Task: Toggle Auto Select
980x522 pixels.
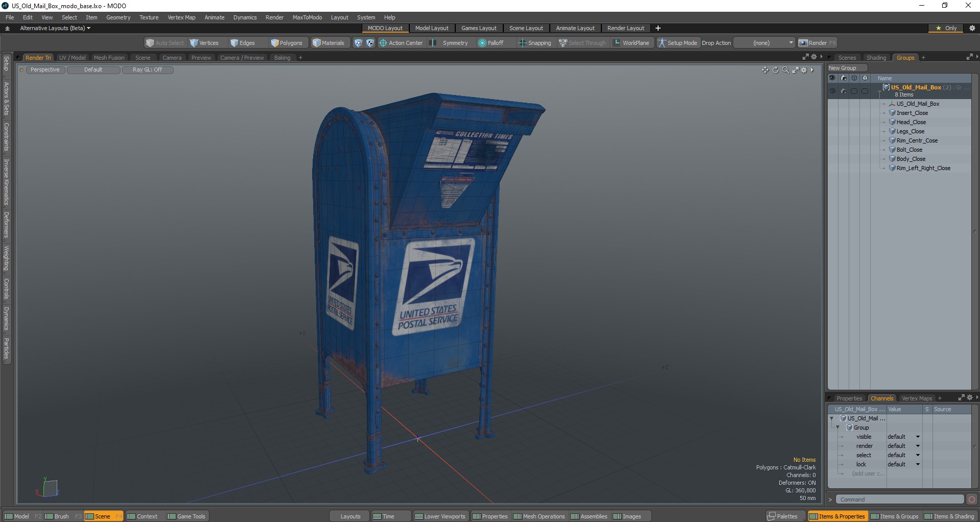Action: 165,43
